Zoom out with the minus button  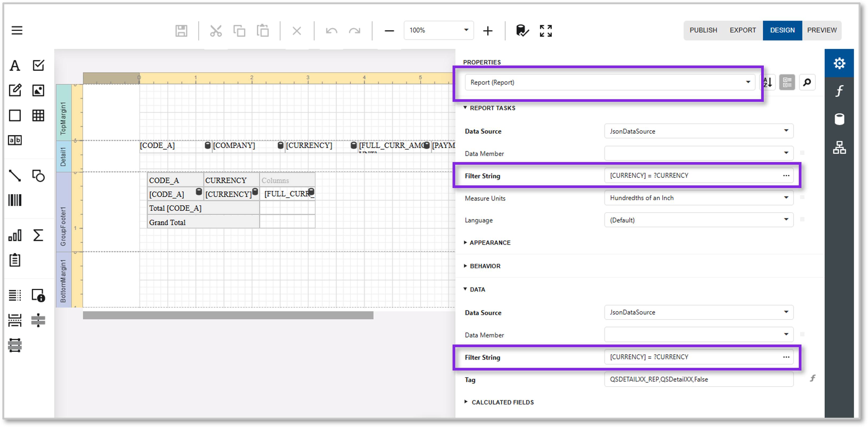[x=389, y=31]
